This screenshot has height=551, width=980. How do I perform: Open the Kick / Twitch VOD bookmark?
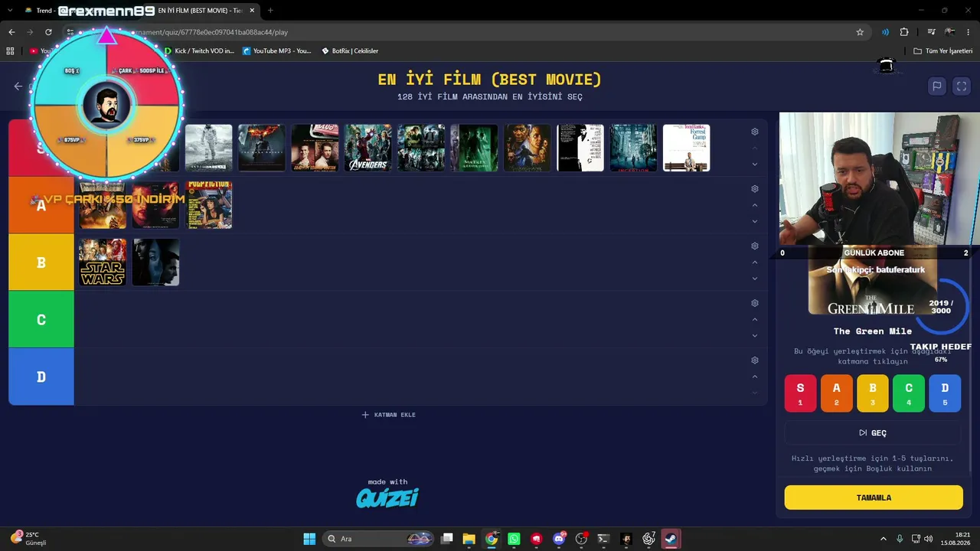[x=199, y=51]
